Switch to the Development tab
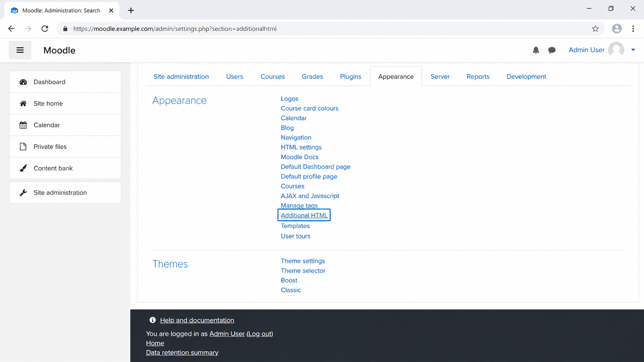The image size is (644, 362). [x=526, y=77]
